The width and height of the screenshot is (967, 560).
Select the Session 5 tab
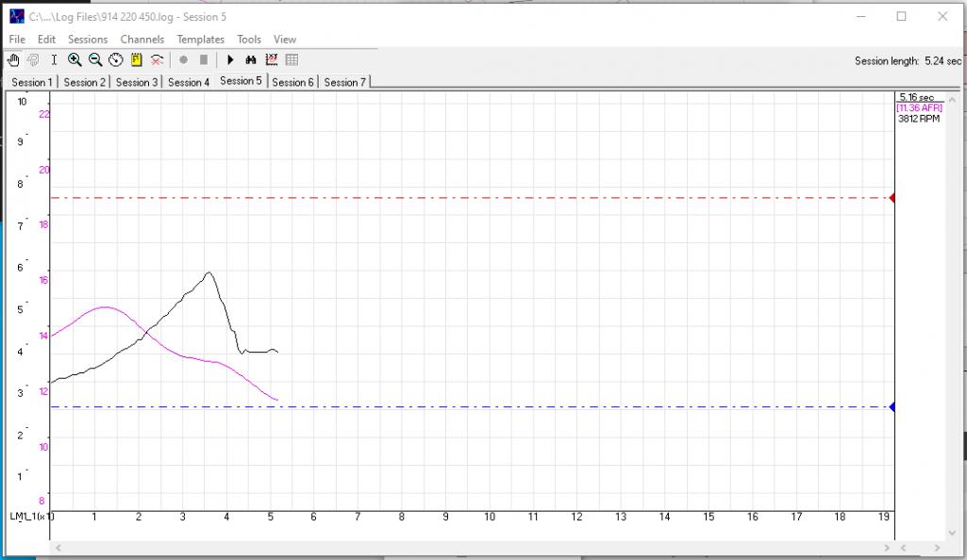(x=241, y=81)
